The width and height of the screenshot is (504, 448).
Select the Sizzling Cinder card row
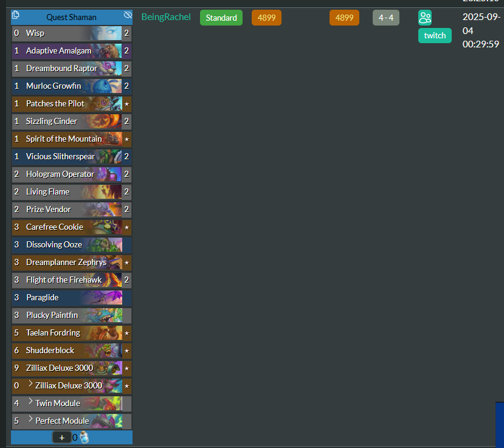pos(72,121)
